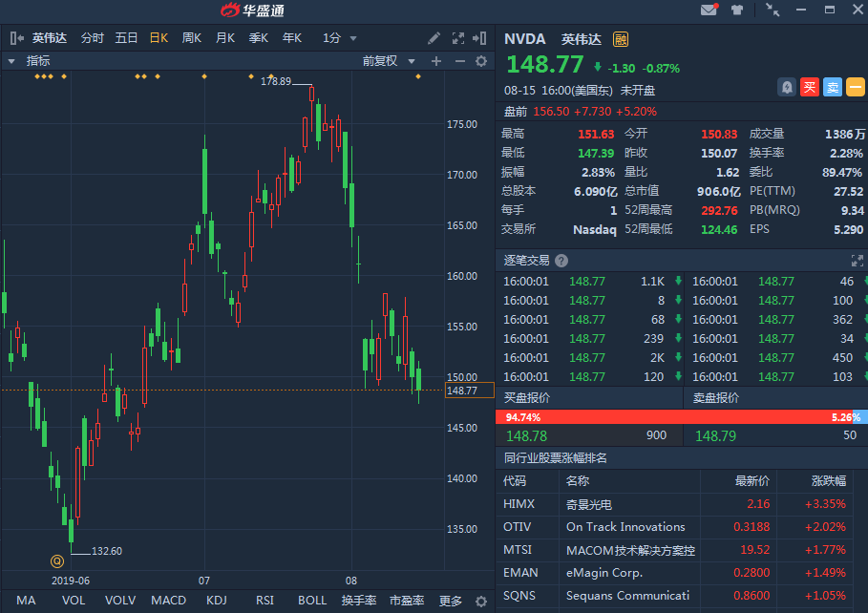Click the 132.60 low marker label

click(x=106, y=551)
